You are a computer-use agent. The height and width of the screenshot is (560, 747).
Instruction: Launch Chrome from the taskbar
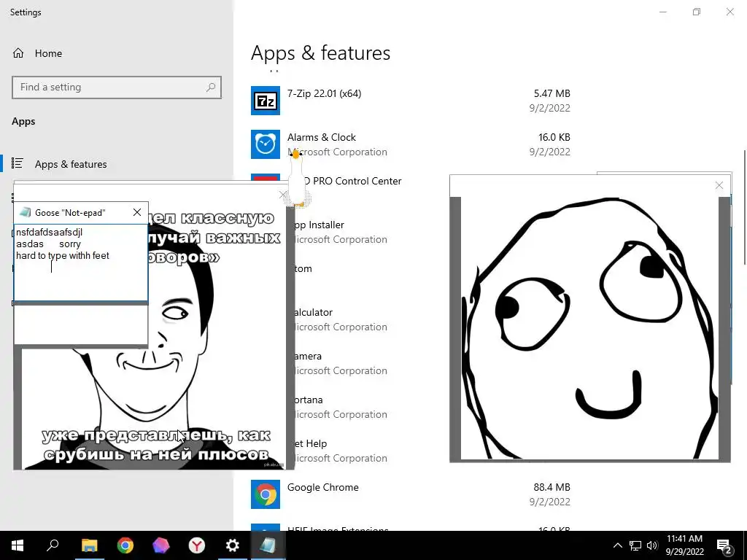pyautogui.click(x=125, y=545)
